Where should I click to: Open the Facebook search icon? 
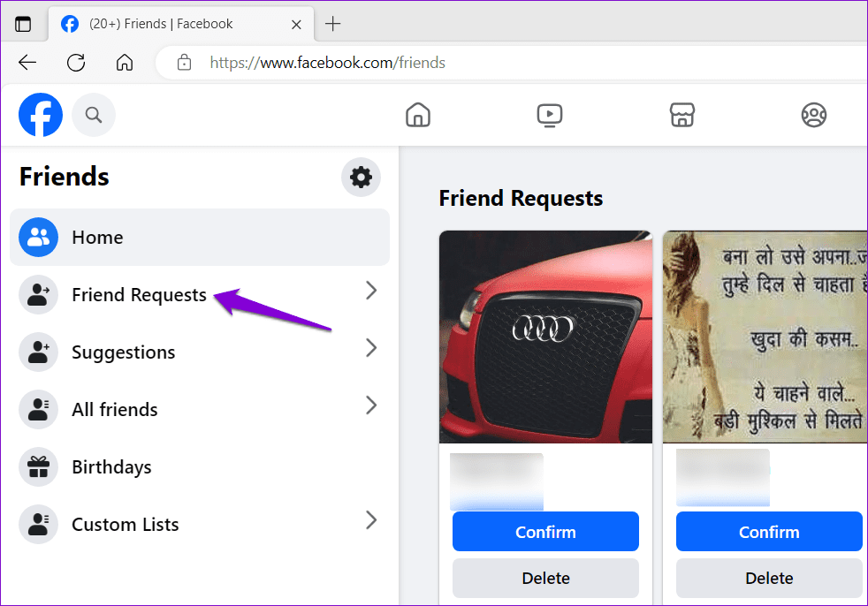point(94,115)
